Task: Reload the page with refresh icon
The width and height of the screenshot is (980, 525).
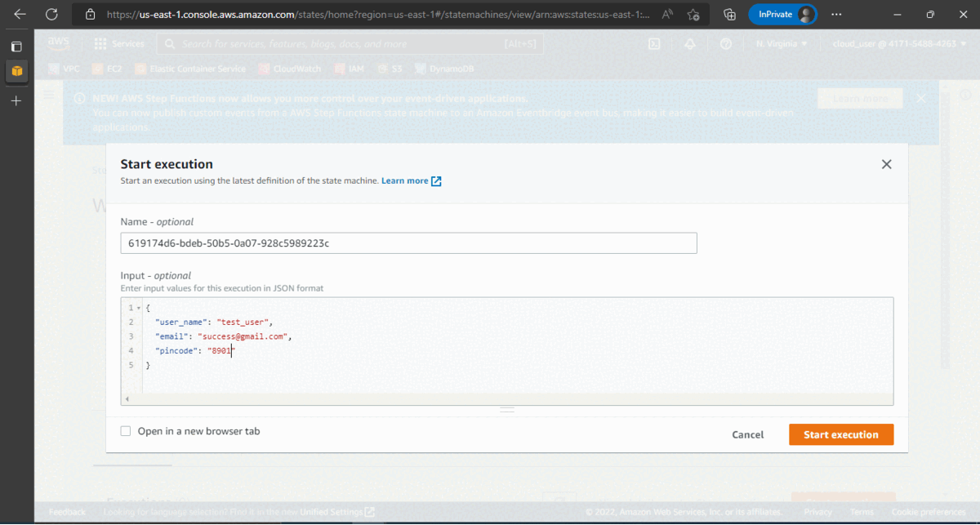Action: tap(51, 14)
